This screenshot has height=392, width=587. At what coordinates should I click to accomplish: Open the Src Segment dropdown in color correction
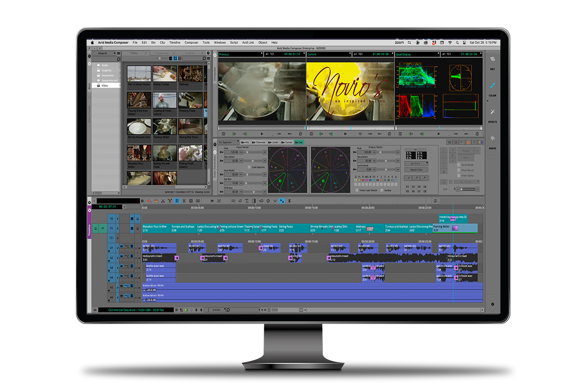pos(227,143)
